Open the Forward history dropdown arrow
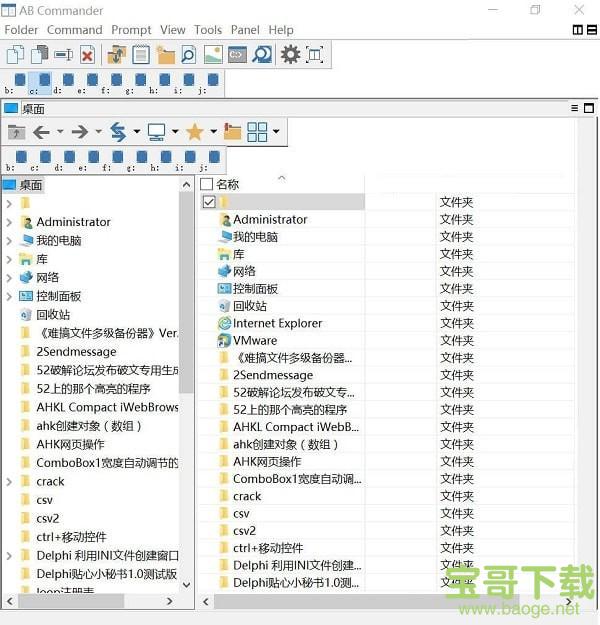This screenshot has width=600, height=625. click(98, 131)
